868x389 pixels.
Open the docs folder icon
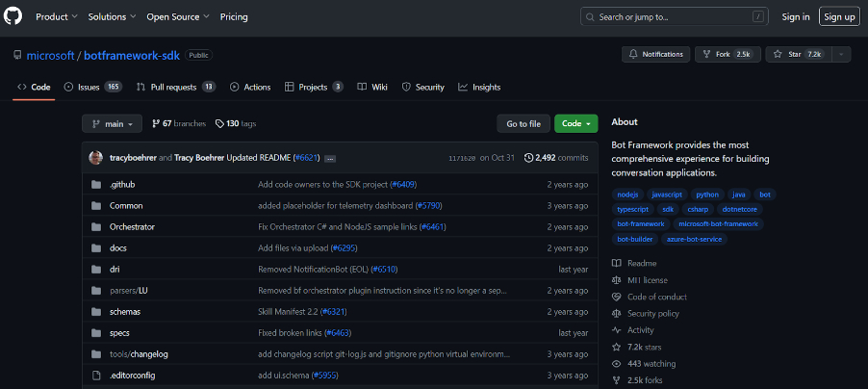(x=96, y=248)
